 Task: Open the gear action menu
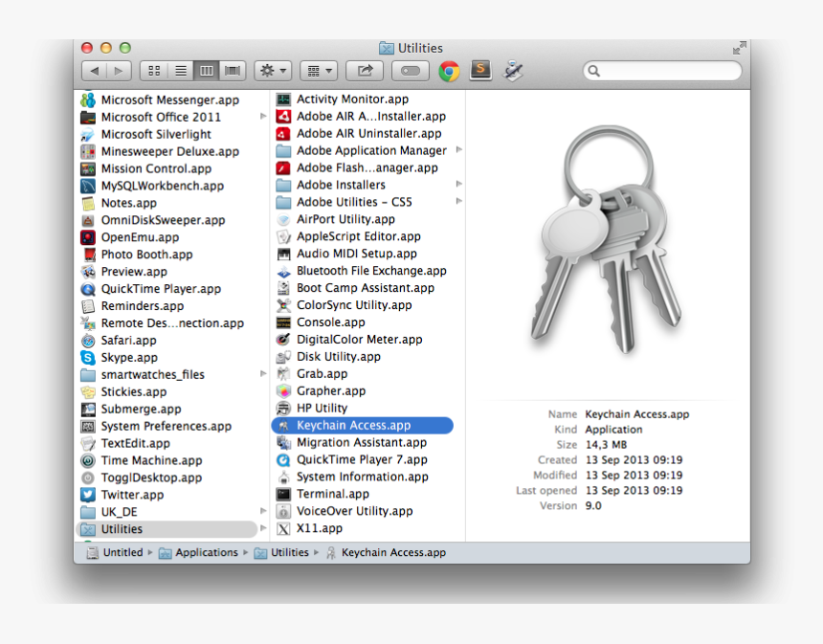273,71
